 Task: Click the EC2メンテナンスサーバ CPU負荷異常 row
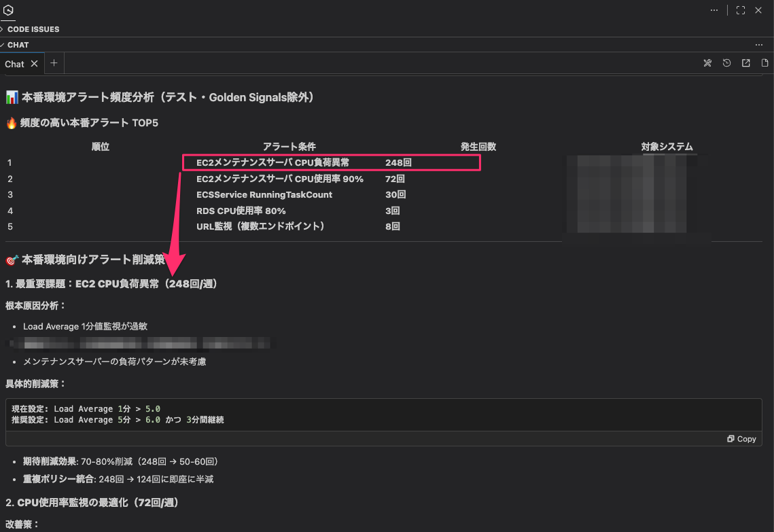click(x=272, y=163)
